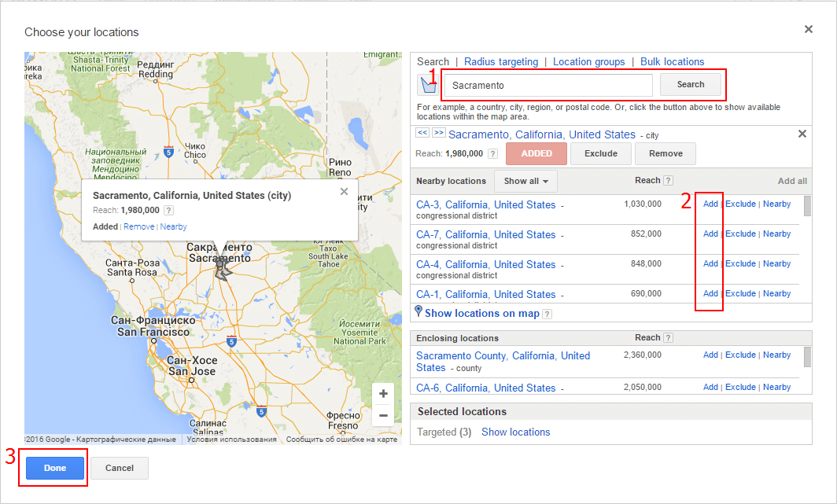Viewport: 837px width, 504px height.
Task: Open the CA-6, California, United States link
Action: tap(486, 388)
